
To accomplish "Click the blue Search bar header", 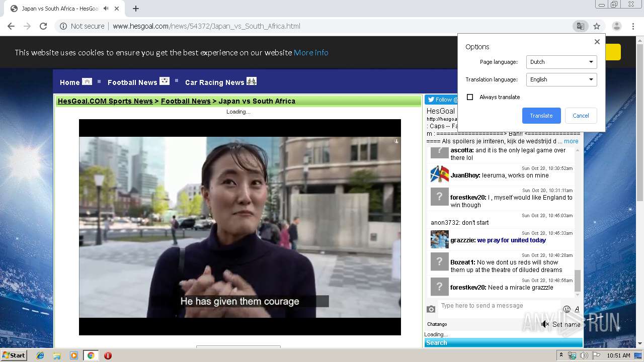I will click(x=503, y=343).
